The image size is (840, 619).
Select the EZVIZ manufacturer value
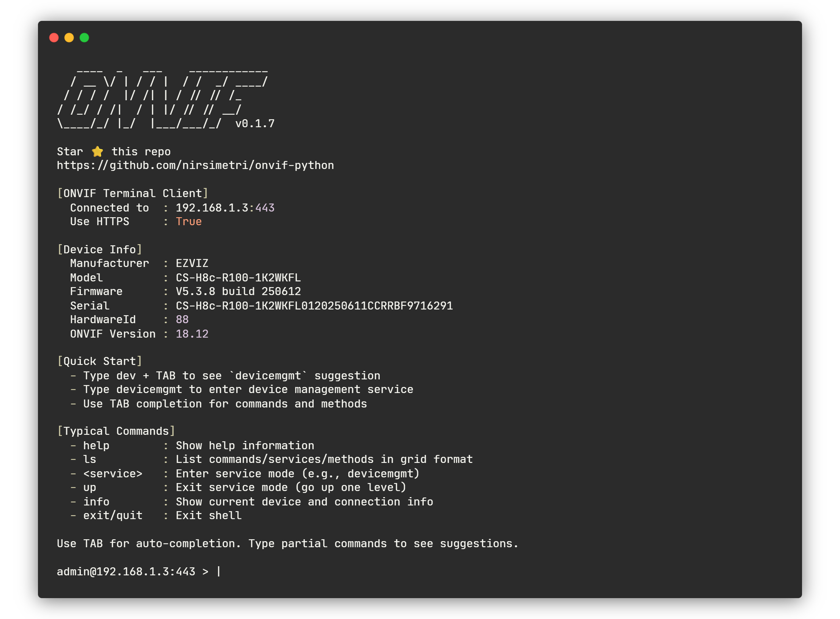coord(192,264)
